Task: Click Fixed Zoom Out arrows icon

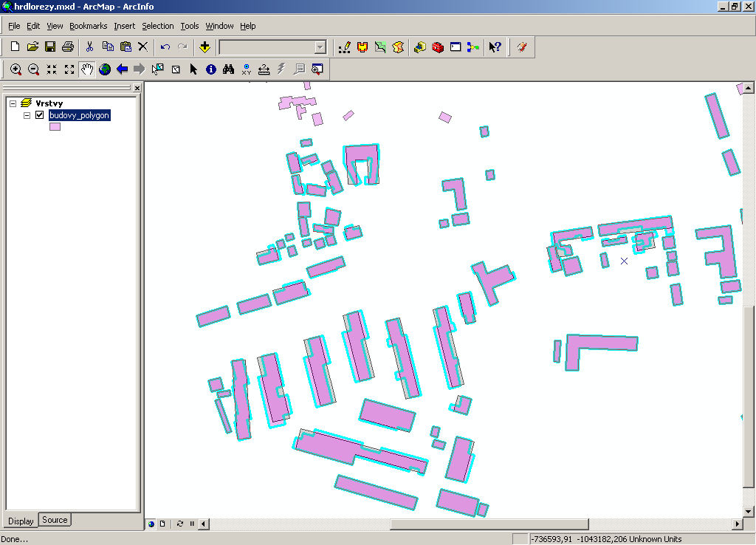Action: click(69, 69)
